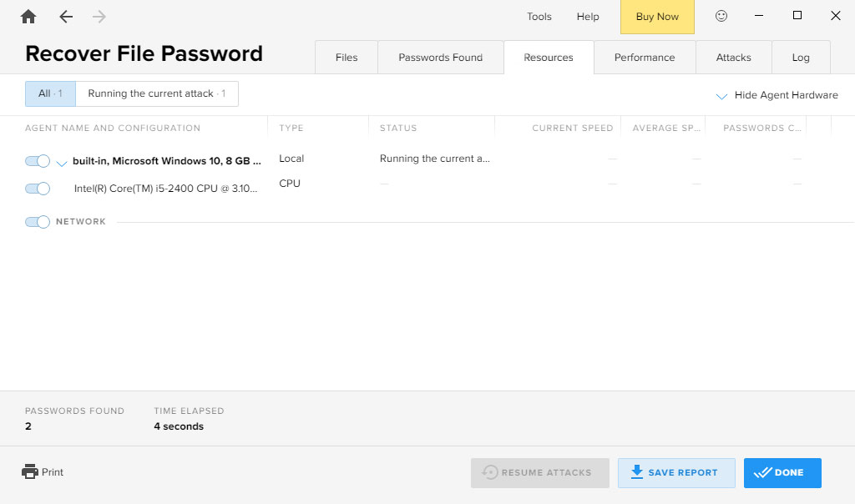Image resolution: width=855 pixels, height=504 pixels.
Task: Open the smiley feedback icon
Action: [x=721, y=16]
